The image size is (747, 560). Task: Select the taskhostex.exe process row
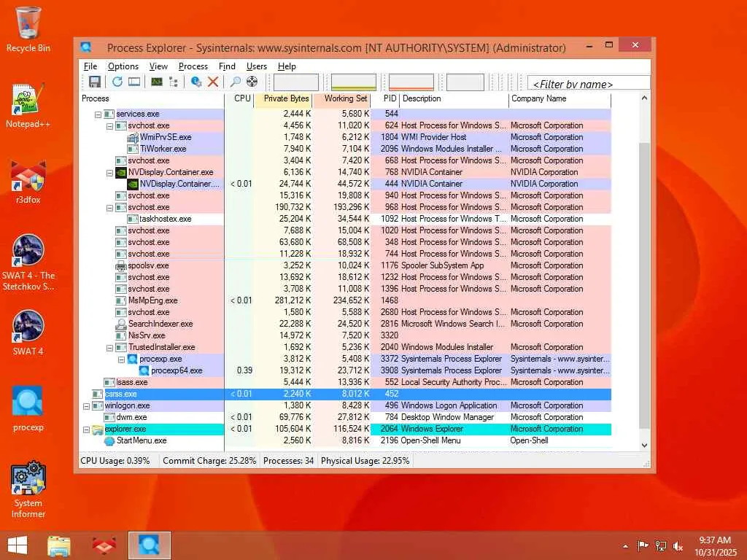click(345, 219)
